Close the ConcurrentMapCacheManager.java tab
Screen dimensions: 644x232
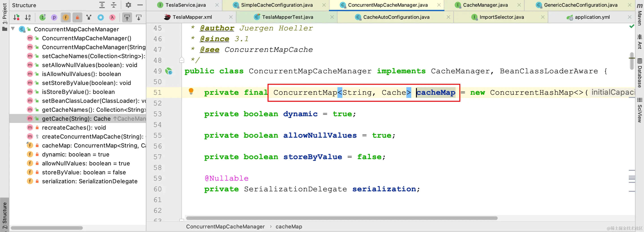[x=439, y=5]
